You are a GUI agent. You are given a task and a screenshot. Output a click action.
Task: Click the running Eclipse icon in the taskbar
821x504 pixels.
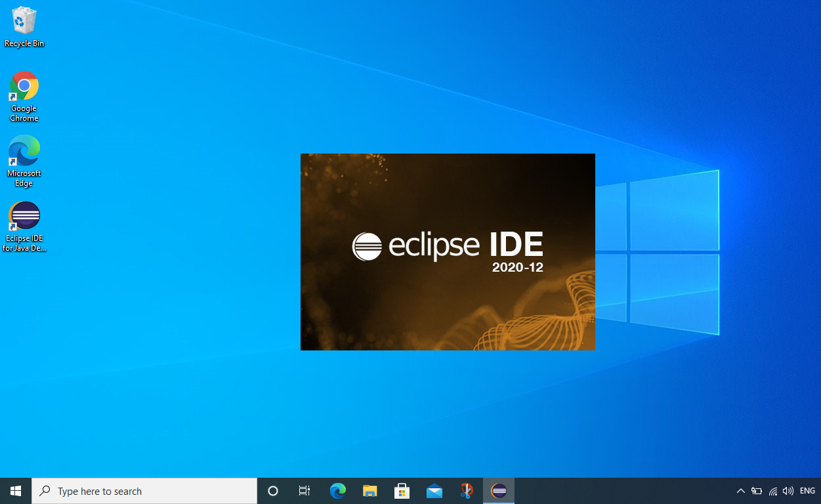coord(498,490)
